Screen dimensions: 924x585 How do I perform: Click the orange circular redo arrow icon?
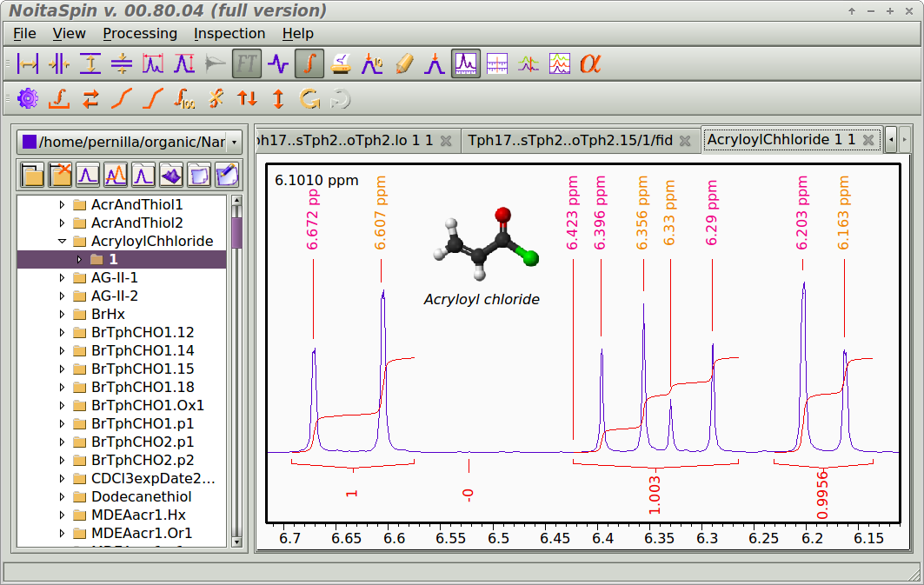click(x=309, y=98)
